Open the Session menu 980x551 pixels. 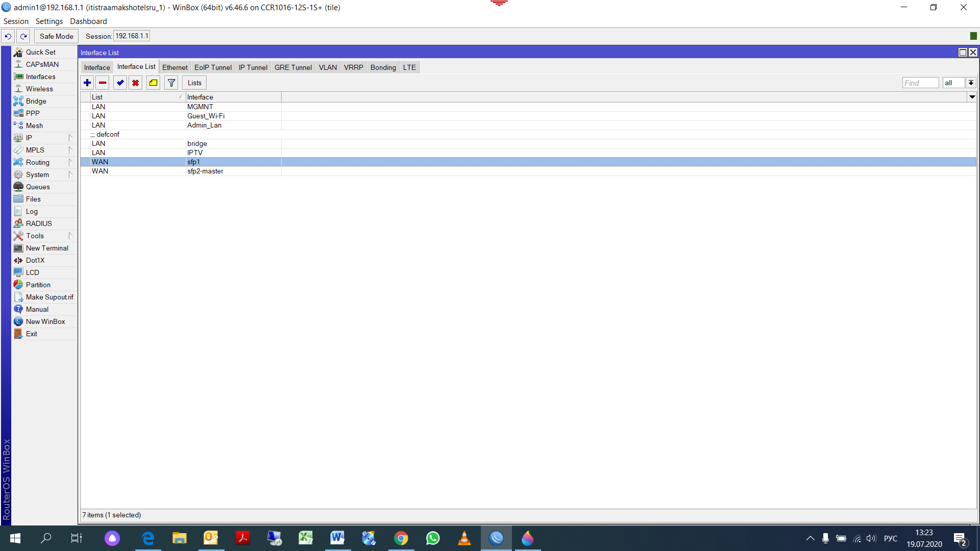(16, 21)
